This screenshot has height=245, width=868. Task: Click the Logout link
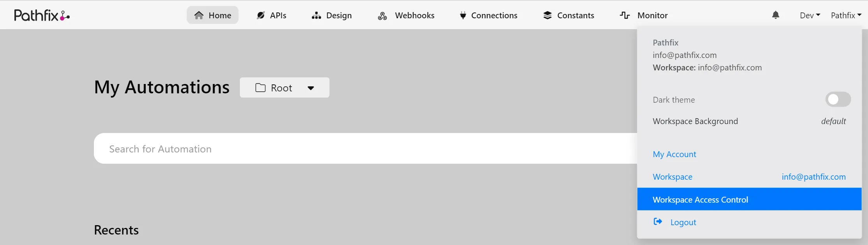pos(683,222)
